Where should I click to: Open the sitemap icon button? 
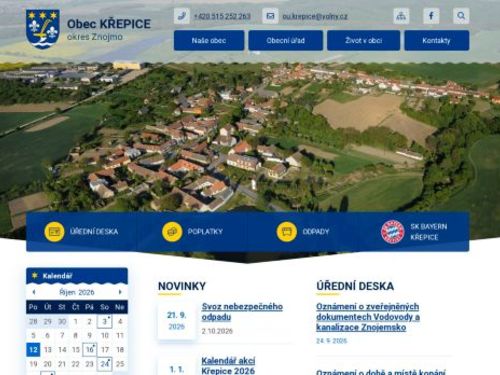pyautogui.click(x=401, y=16)
